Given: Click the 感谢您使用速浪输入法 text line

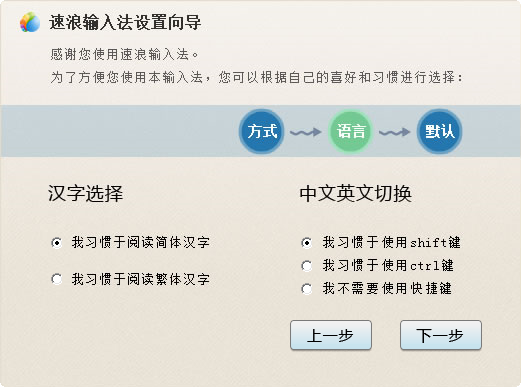Looking at the screenshot, I should click(124, 54).
